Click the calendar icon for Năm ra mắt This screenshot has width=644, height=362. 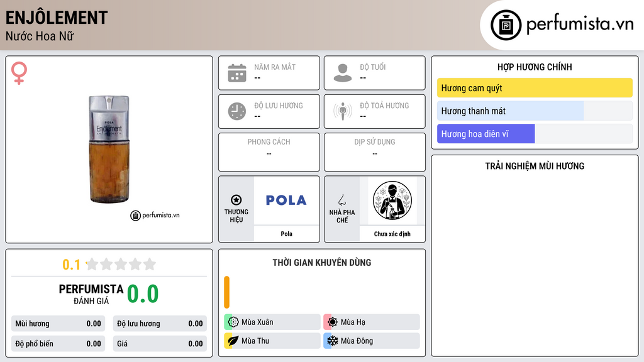(237, 73)
